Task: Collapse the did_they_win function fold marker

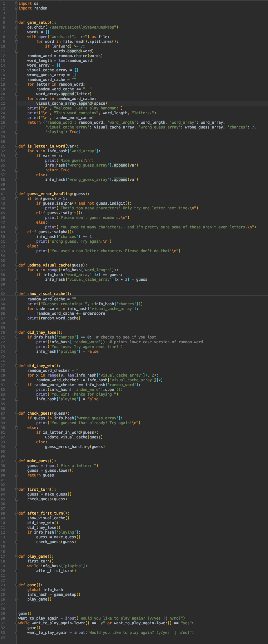Action: [x=17, y=366]
